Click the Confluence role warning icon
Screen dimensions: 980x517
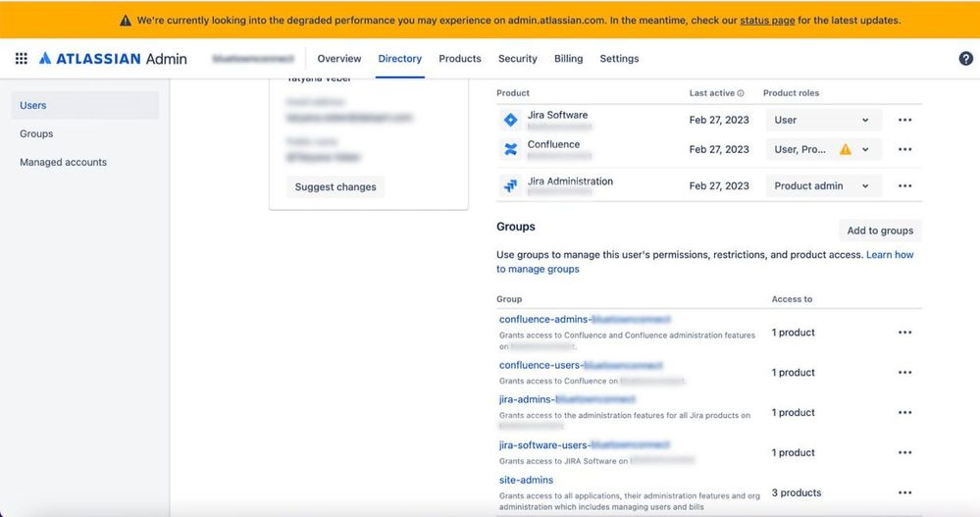point(845,149)
